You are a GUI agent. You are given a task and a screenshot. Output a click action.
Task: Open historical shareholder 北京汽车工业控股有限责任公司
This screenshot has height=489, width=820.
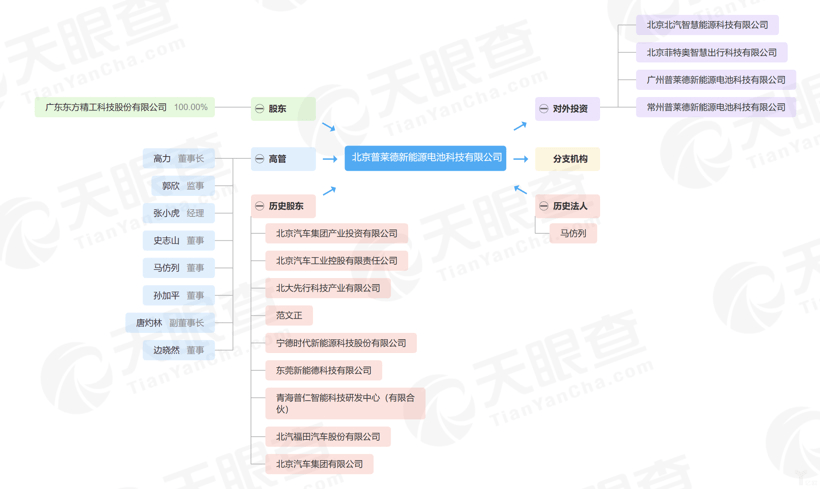pyautogui.click(x=337, y=260)
